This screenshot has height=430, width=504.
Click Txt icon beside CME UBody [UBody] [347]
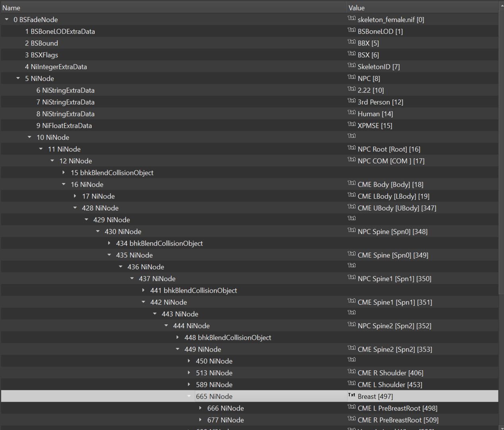point(352,207)
